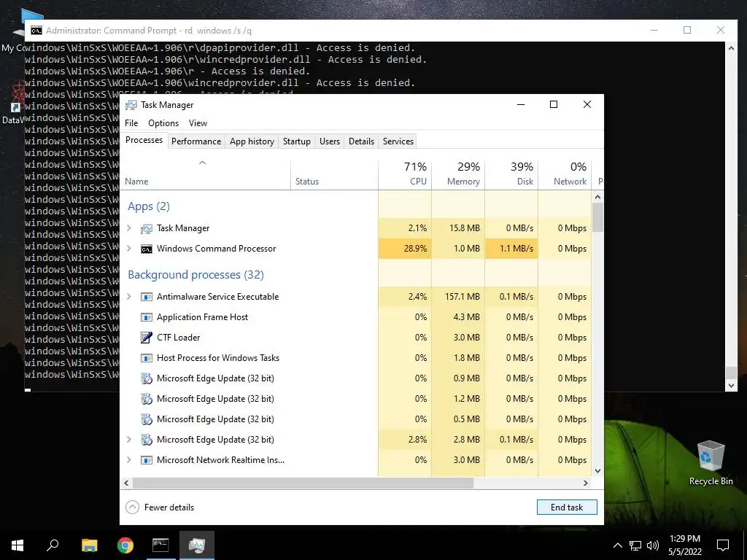Click the process list scroll up arrow
Viewport: 747px width, 560px height.
coord(598,197)
